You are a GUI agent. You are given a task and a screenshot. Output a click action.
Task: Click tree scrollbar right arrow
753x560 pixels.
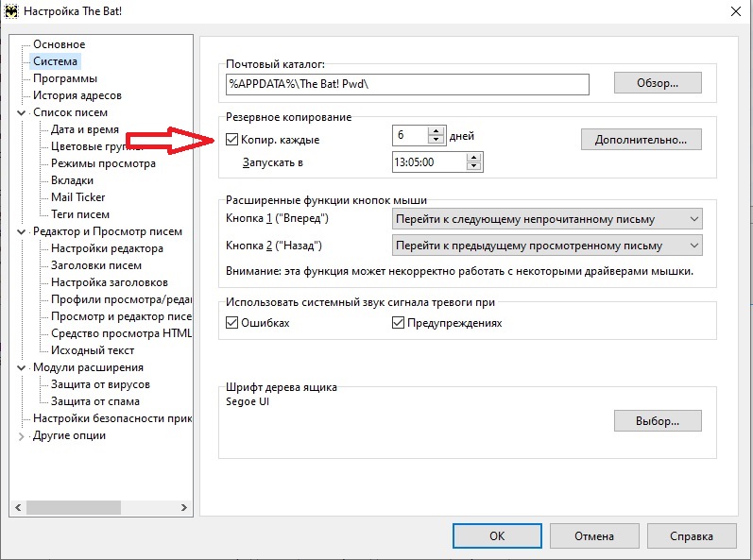coord(184,507)
